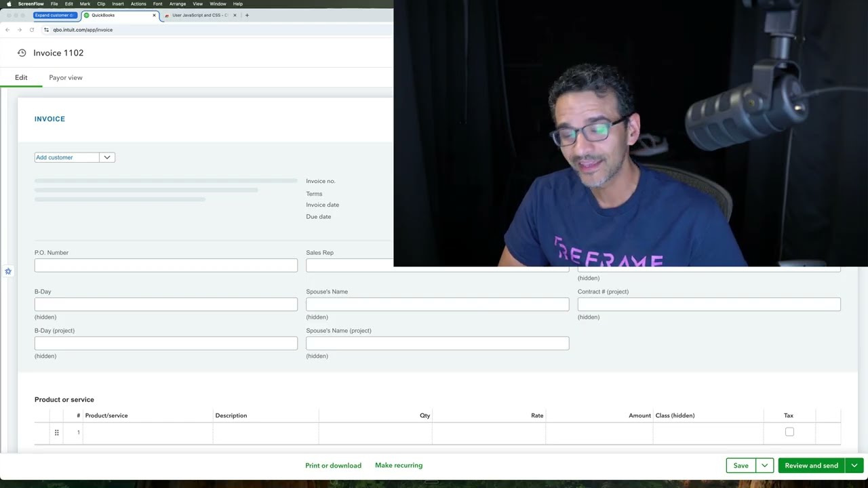Tick the Tax checkbox on line 1
Screen dimensions: 868x488
pyautogui.click(x=789, y=432)
